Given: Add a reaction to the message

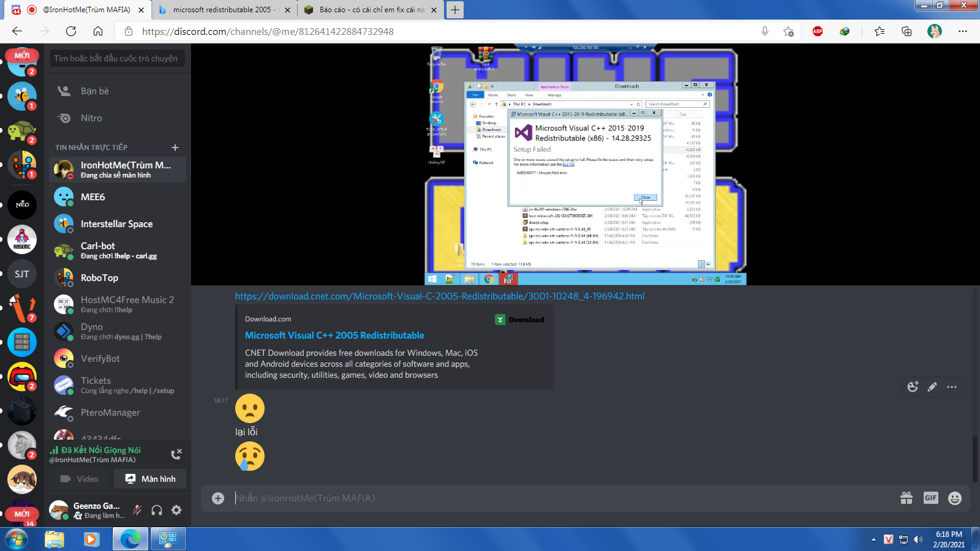Looking at the screenshot, I should (913, 387).
